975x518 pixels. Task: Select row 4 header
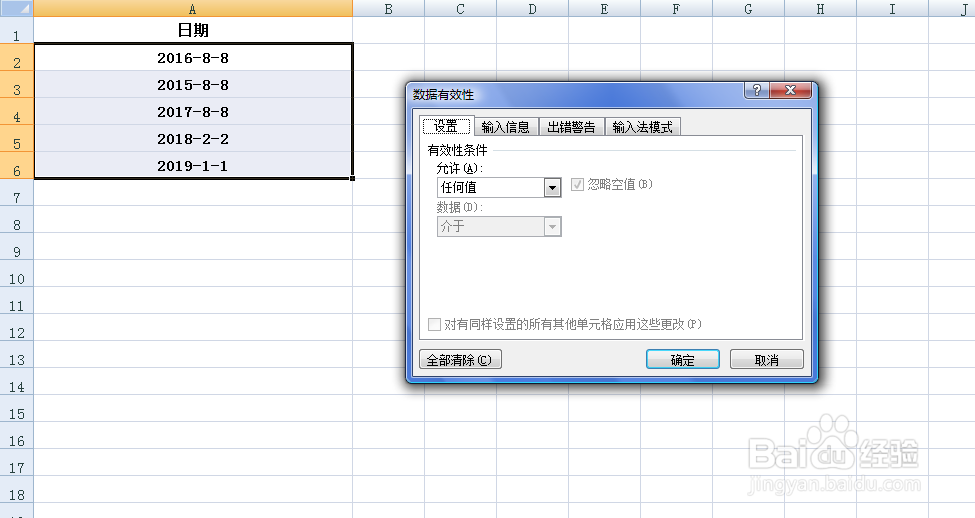pyautogui.click(x=16, y=111)
